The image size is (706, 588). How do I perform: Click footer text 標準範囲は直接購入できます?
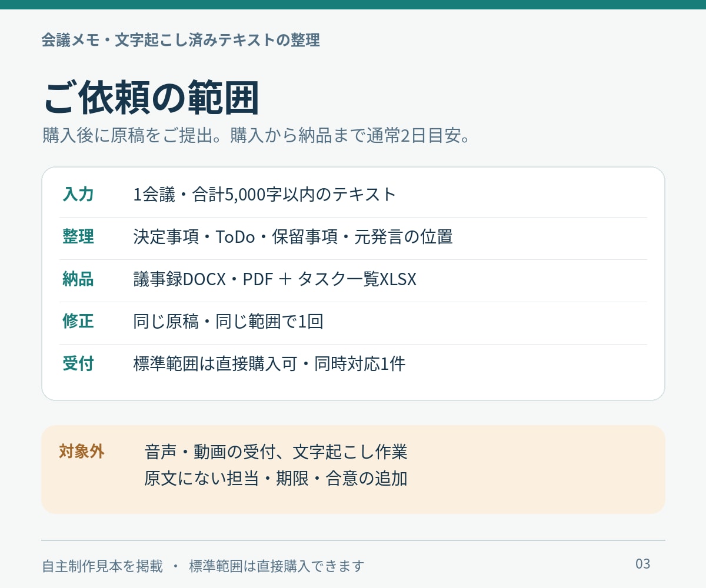[277, 566]
